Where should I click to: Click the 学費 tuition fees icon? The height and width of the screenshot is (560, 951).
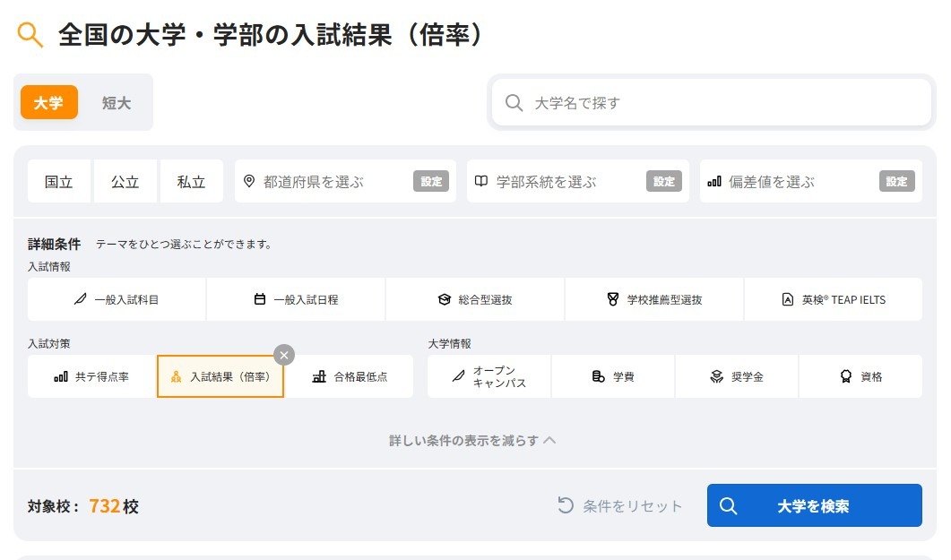tap(612, 376)
